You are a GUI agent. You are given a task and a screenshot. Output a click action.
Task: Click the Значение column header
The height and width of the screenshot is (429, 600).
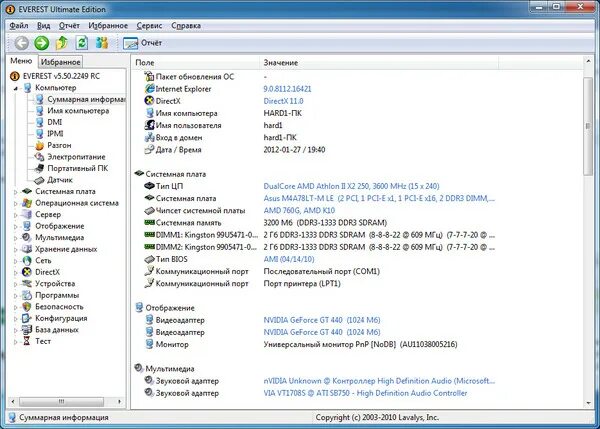pos(380,62)
